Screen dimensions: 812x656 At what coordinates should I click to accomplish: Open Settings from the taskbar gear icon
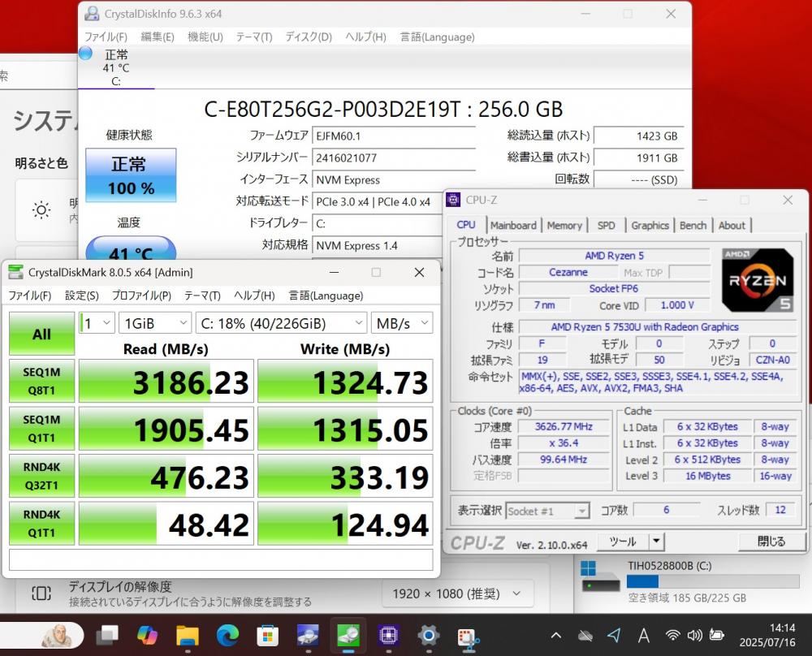click(429, 635)
